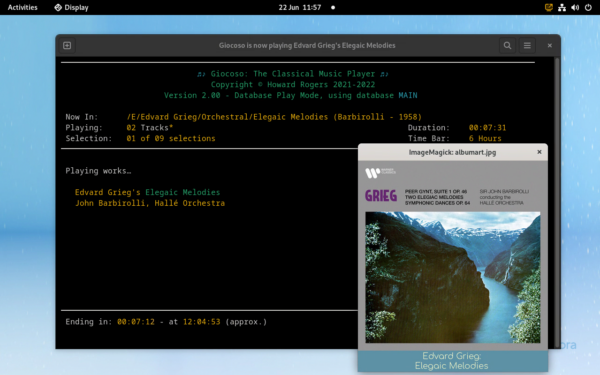Open the clock and calendar showing 22 Jun 11:57
Viewport: 600px width, 375px height.
tap(300, 7)
